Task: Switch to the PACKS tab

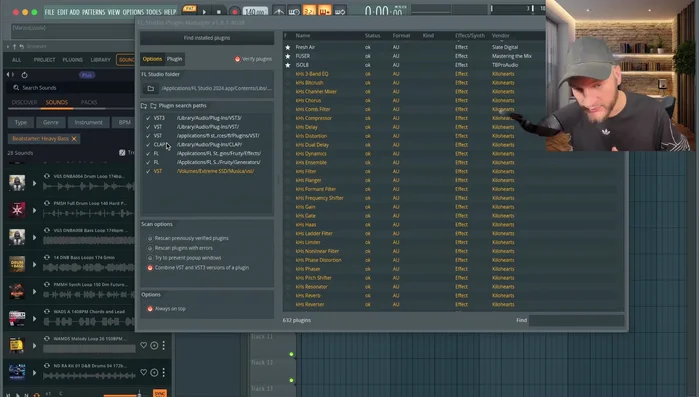Action: point(89,102)
